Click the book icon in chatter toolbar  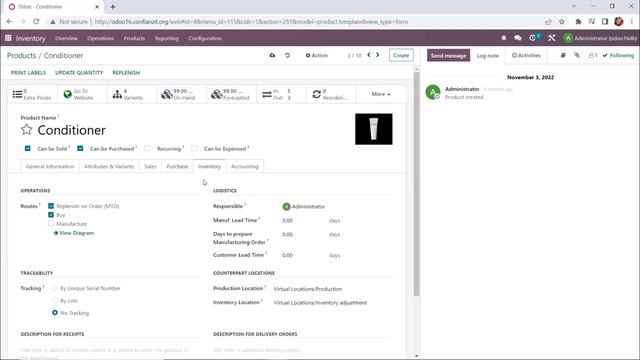coord(563,55)
